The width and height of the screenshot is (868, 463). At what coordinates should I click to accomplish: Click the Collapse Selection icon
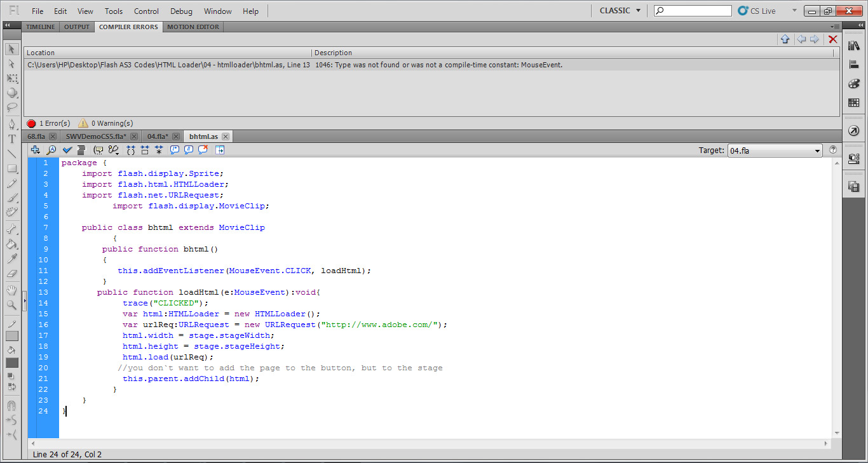145,150
